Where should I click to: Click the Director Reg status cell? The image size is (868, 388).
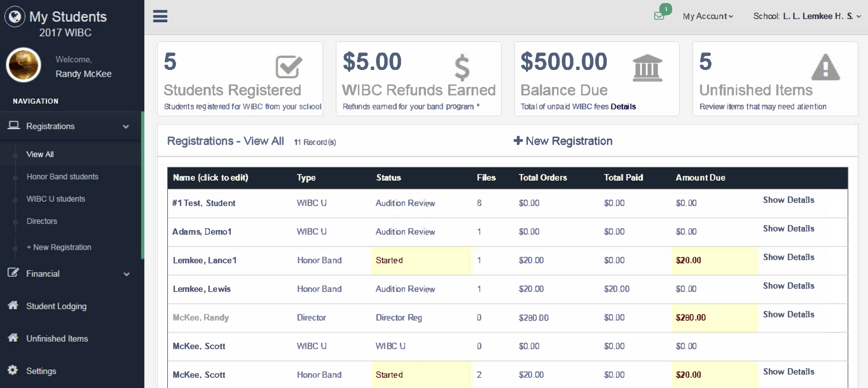pos(399,317)
